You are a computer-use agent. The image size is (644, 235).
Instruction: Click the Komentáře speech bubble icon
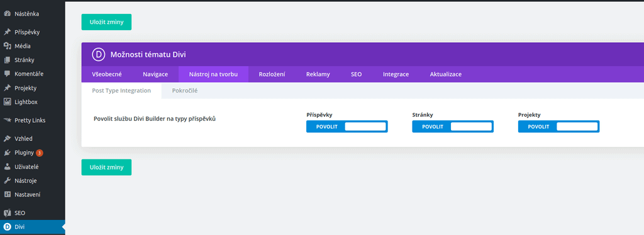coord(7,74)
